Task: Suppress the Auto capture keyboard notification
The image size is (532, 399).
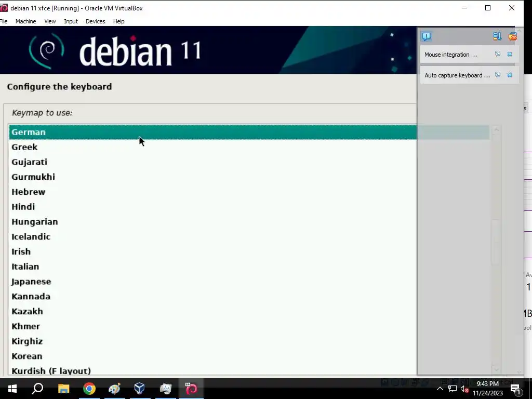Action: tap(497, 75)
